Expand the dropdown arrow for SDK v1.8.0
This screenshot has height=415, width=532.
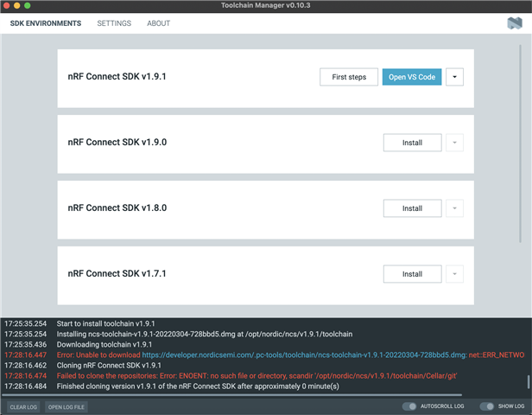[454, 208]
